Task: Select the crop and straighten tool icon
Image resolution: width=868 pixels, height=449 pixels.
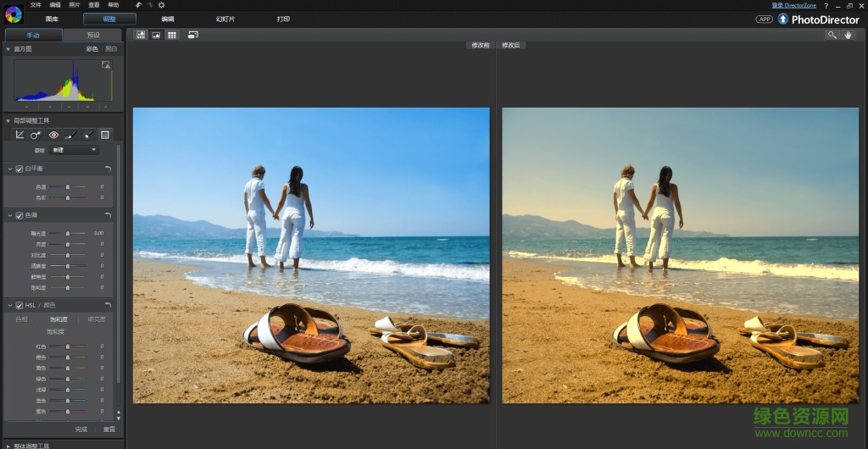Action: [19, 135]
